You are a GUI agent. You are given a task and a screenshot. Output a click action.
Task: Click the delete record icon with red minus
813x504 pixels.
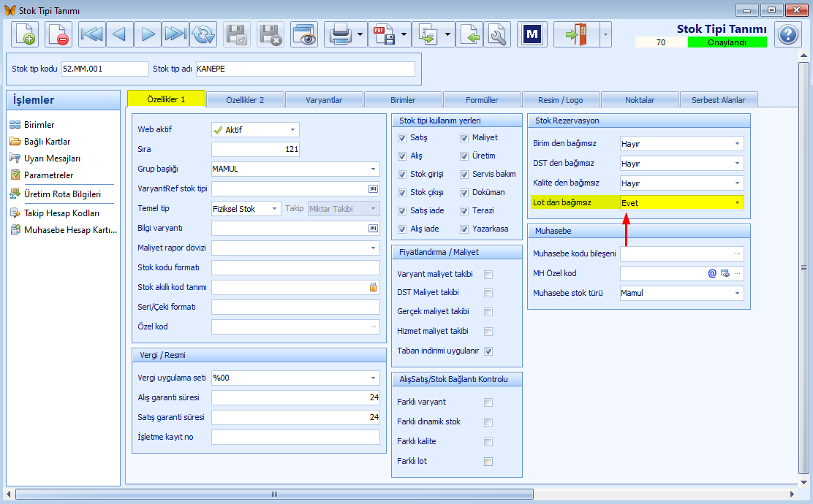pos(58,35)
